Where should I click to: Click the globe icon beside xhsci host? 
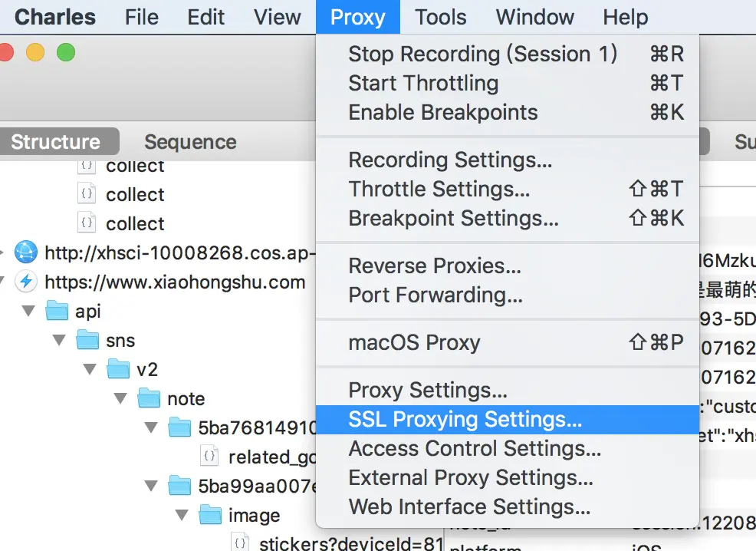pyautogui.click(x=26, y=252)
